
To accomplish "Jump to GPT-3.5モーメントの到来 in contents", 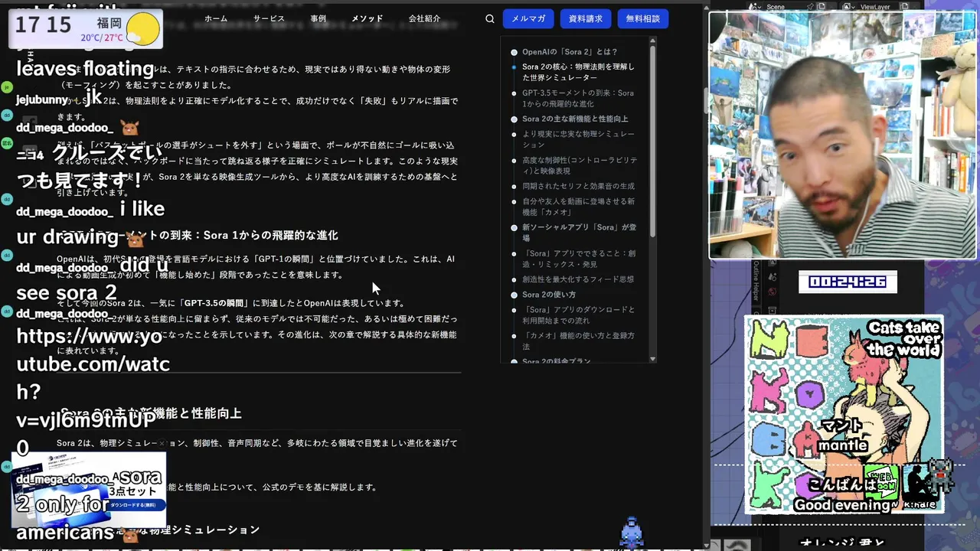I will 578,99.
